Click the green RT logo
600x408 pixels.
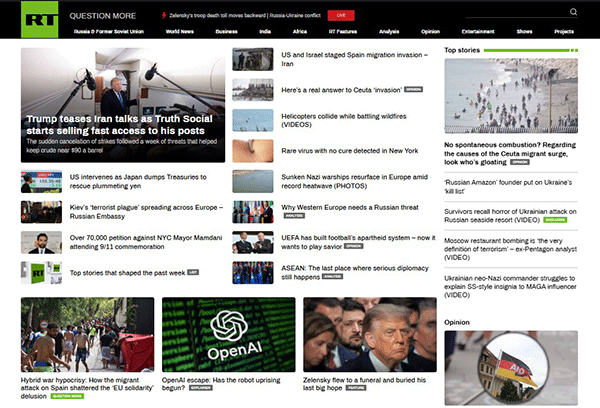(x=39, y=20)
